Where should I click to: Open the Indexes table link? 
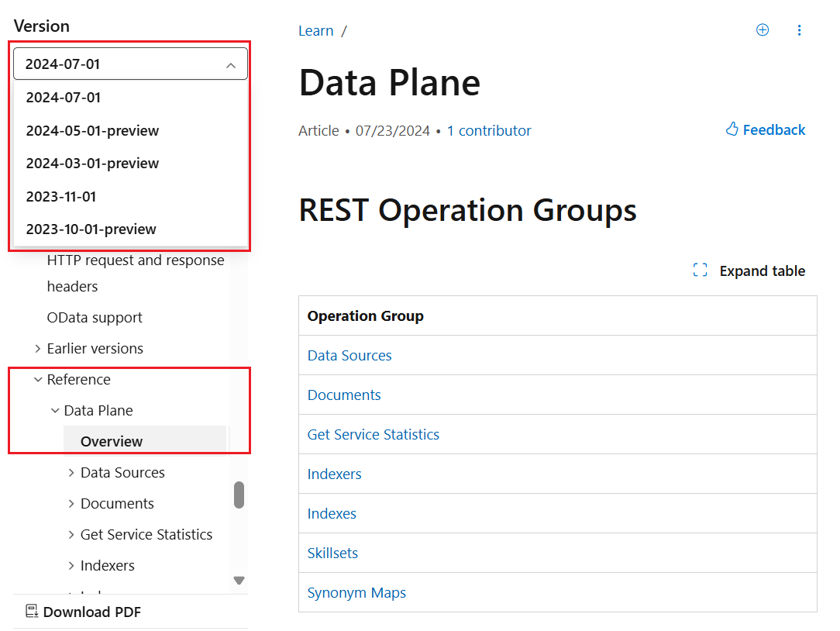pyautogui.click(x=332, y=514)
